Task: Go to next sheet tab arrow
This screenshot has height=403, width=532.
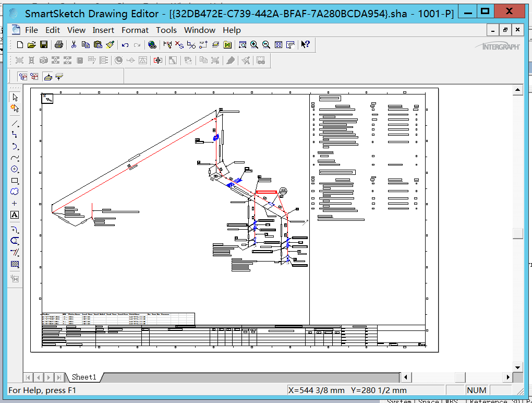Action: [49, 377]
